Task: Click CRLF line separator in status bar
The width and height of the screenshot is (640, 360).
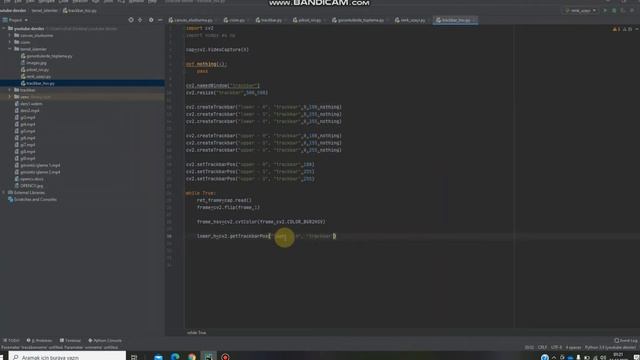Action: pyautogui.click(x=542, y=347)
